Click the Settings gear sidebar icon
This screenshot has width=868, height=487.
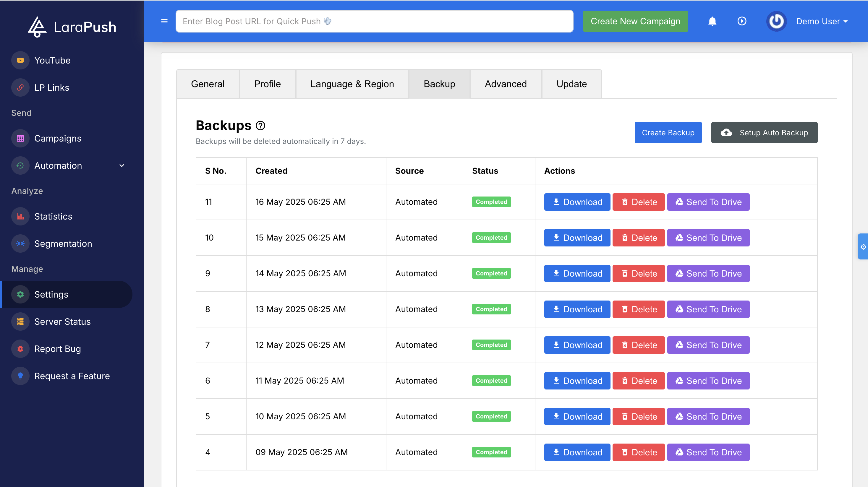tap(20, 294)
